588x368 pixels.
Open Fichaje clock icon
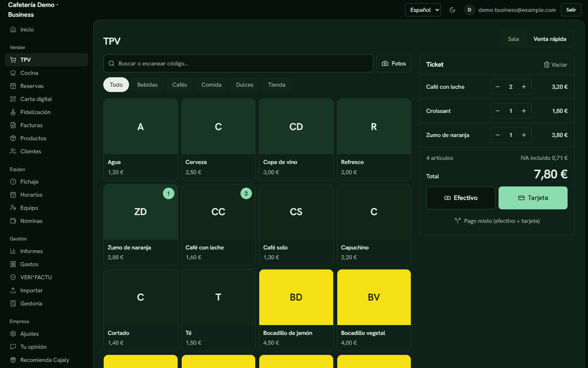tap(13, 182)
